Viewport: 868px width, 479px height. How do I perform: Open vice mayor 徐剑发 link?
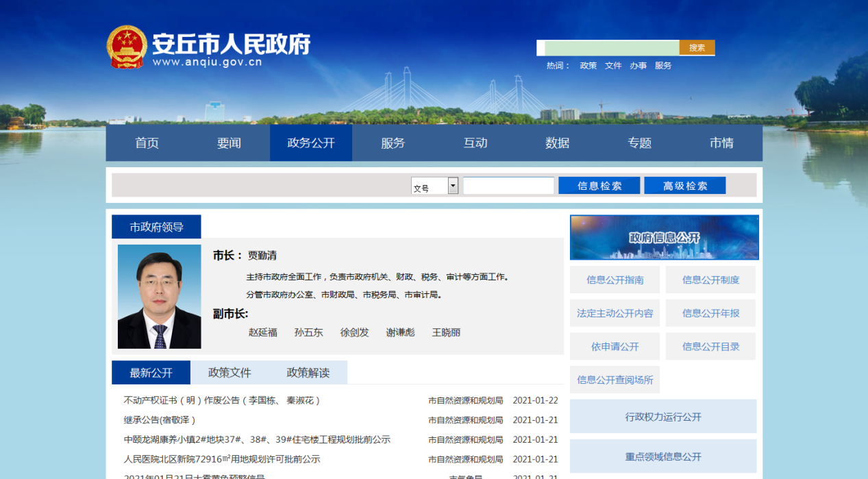pyautogui.click(x=355, y=332)
